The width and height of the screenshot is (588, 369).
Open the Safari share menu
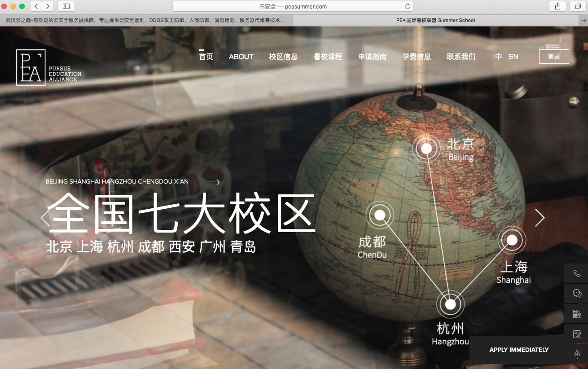coord(557,6)
